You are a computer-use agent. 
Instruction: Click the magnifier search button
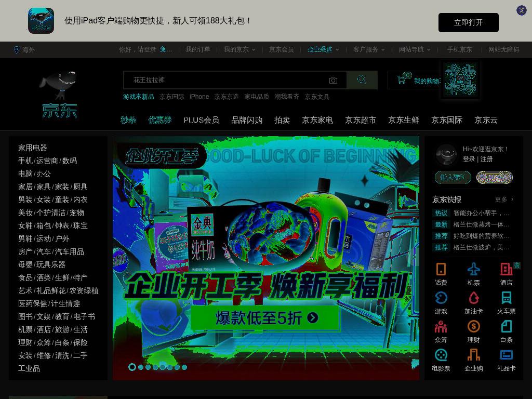pos(362,80)
